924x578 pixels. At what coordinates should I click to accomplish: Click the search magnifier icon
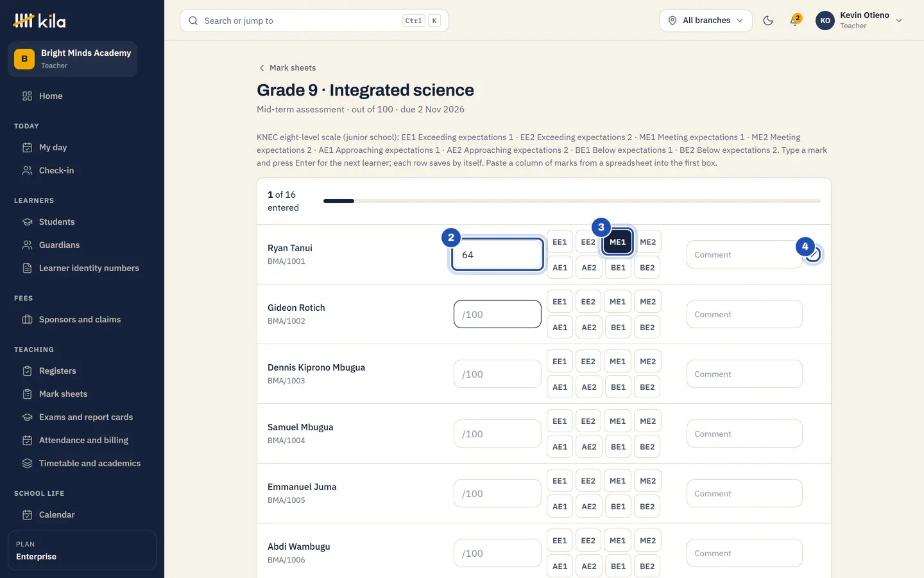point(193,21)
